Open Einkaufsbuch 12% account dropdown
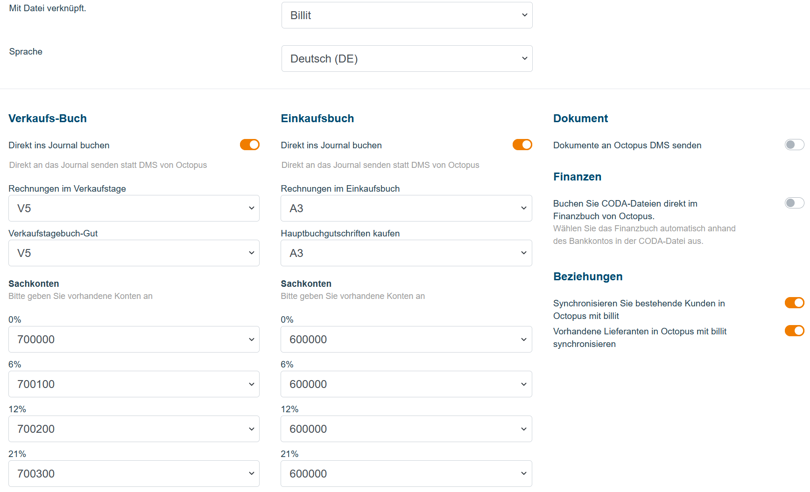 [x=406, y=429]
